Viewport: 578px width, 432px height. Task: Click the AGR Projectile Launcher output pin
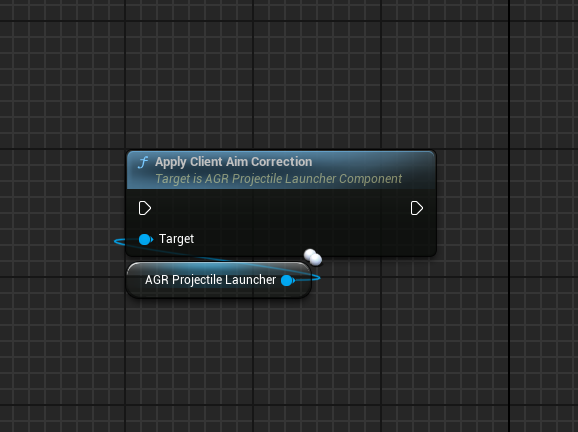(x=288, y=281)
